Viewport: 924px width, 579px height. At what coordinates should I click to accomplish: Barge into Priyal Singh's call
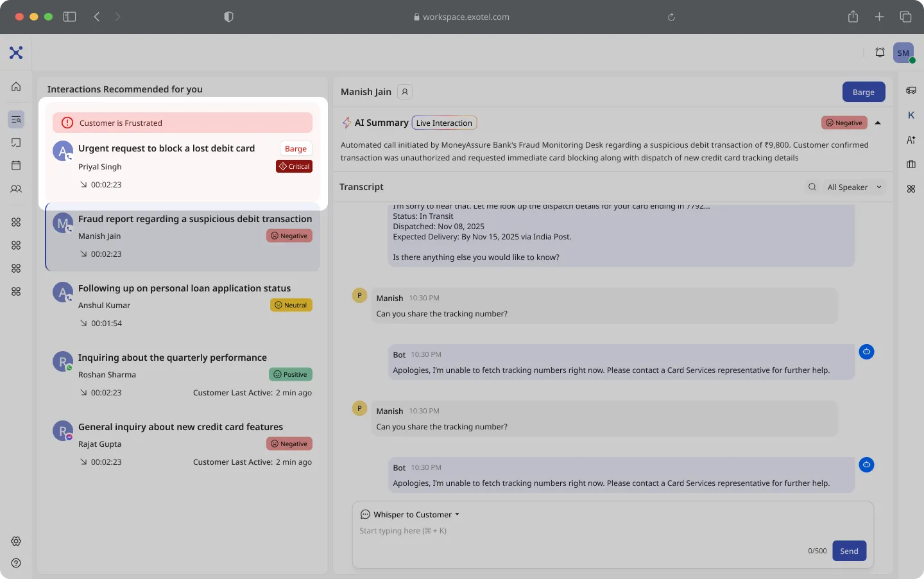coord(296,148)
